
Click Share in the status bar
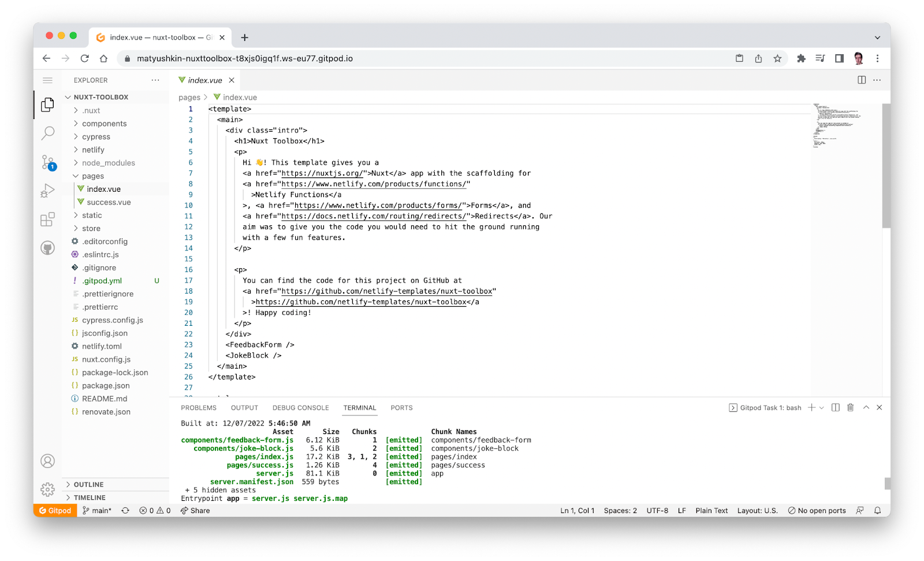[195, 511]
